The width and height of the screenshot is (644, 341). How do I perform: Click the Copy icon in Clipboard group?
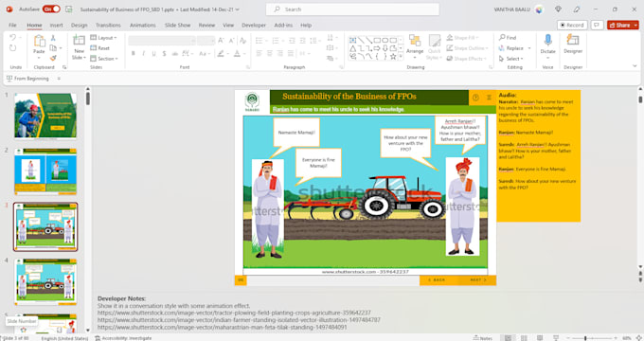coord(53,48)
